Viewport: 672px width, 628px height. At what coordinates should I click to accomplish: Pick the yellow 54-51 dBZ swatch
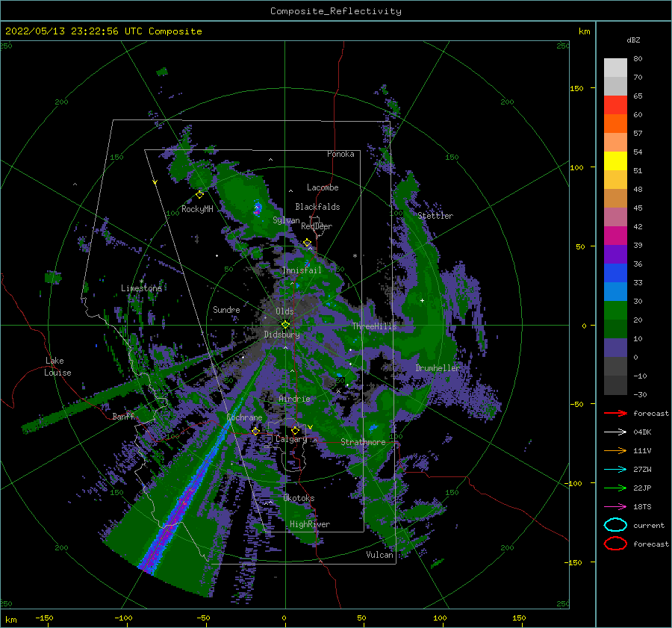[x=615, y=161]
